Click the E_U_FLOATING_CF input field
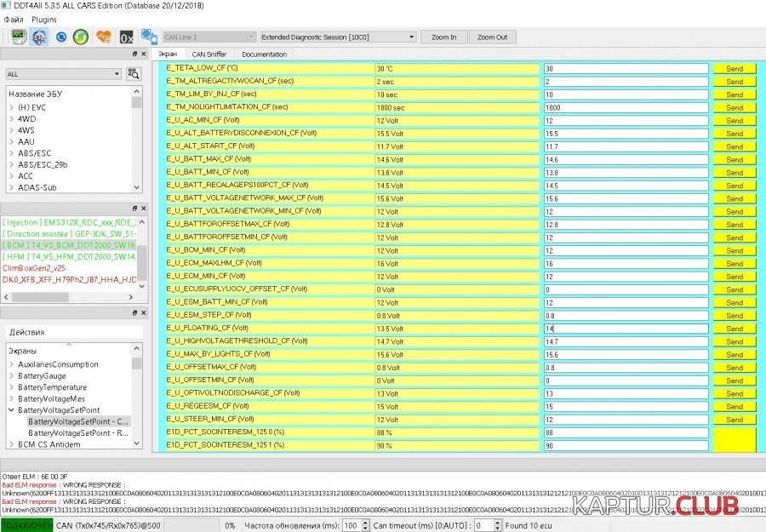Viewport: 766px width, 532px height. pos(626,329)
